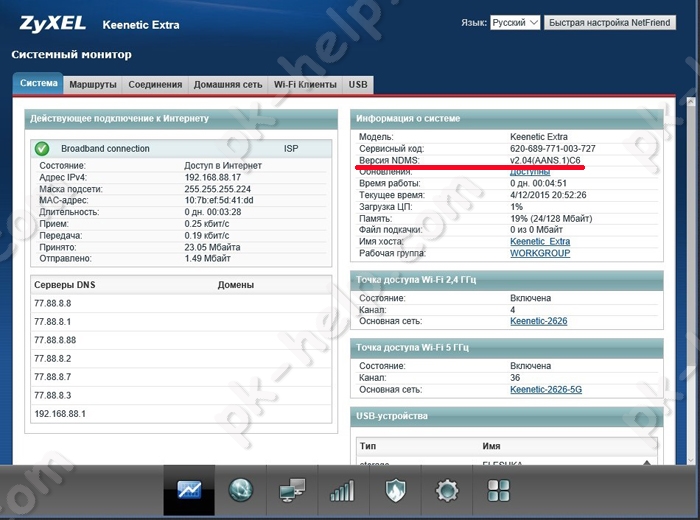Click the Broadband connection header row
The image size is (700, 520).
[181, 149]
